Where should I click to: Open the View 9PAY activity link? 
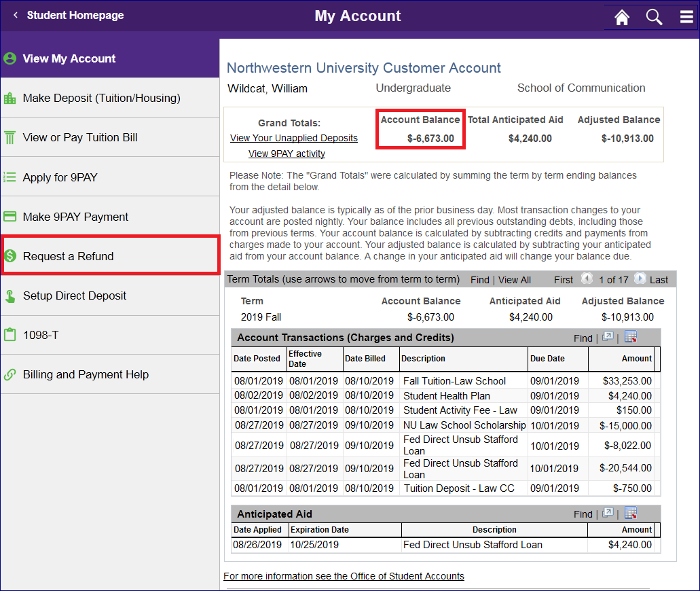(287, 153)
